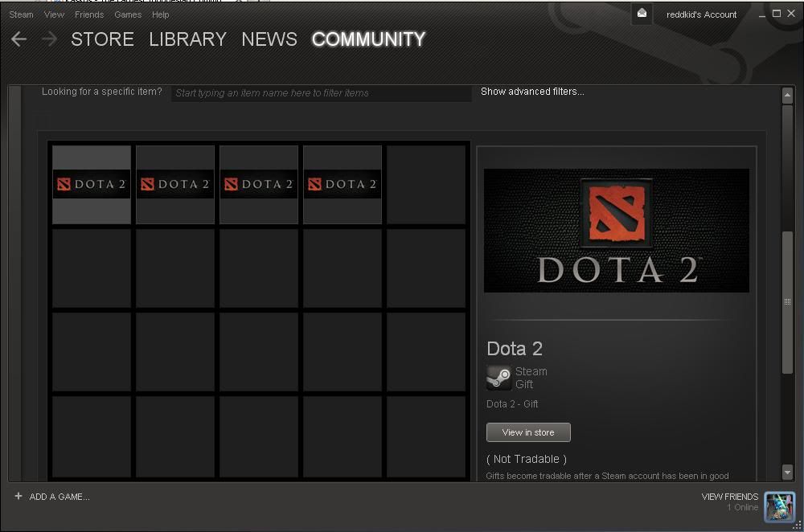Screen dimensions: 804x532
Task: Click the ( Not Tradable ) label
Action: click(526, 459)
